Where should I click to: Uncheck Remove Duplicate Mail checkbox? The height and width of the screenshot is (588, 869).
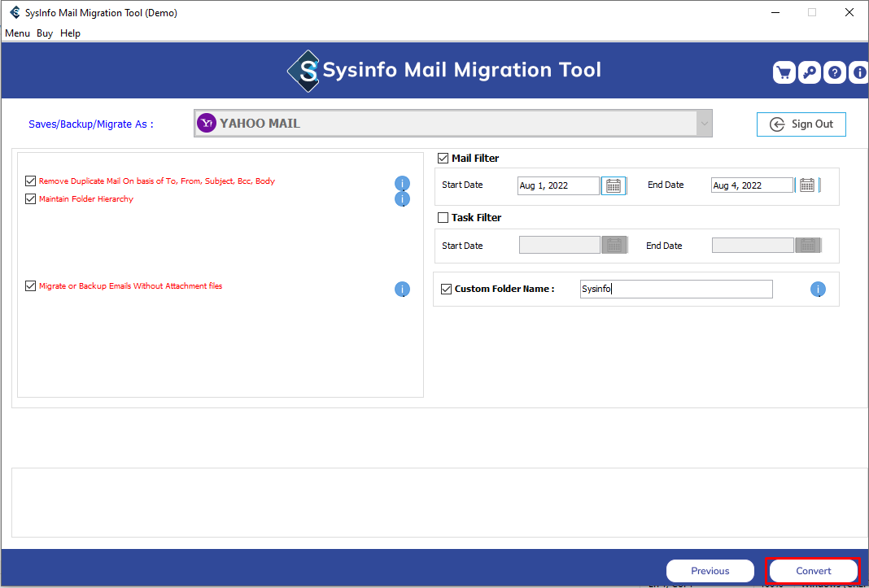point(31,181)
